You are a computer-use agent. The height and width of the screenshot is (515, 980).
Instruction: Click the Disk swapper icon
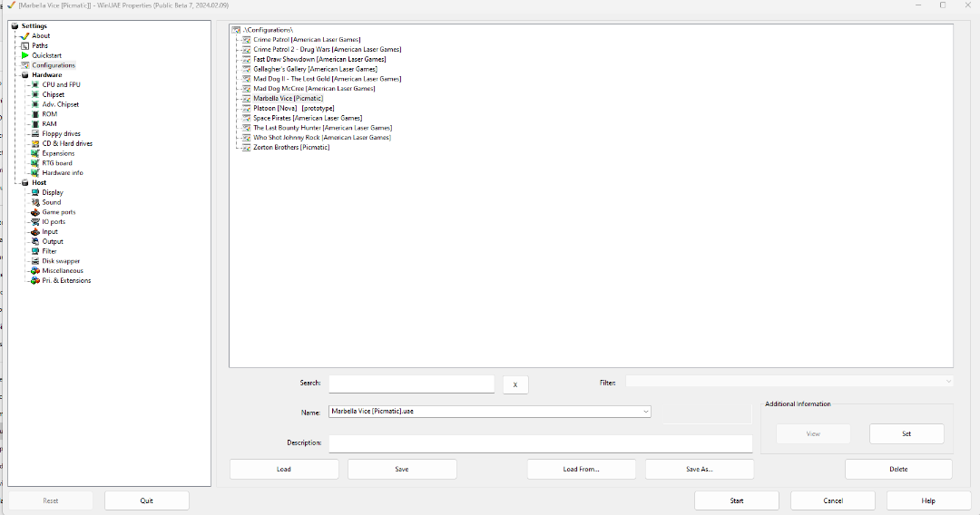(x=35, y=261)
